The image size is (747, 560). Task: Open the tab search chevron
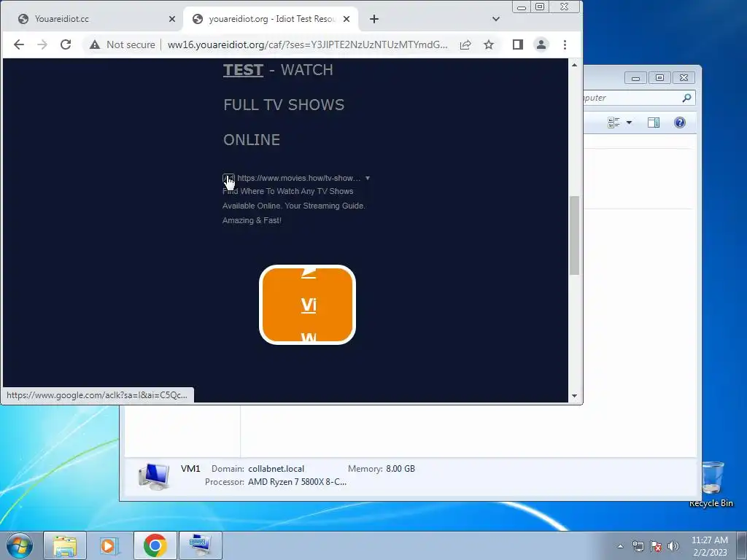(x=496, y=19)
